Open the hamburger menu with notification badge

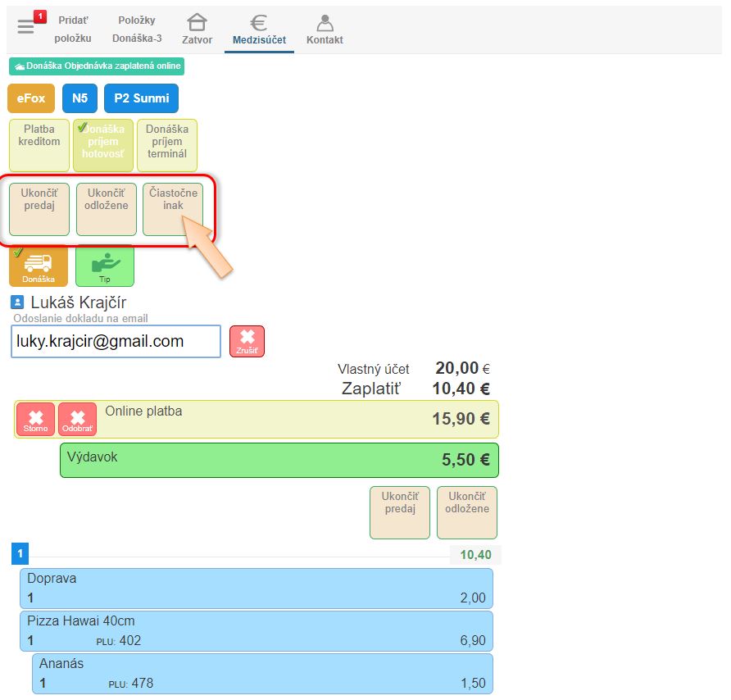coord(26,27)
